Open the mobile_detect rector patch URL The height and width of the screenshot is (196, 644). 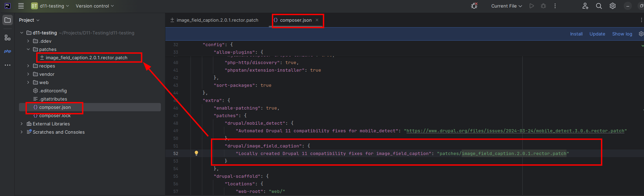[x=515, y=131]
